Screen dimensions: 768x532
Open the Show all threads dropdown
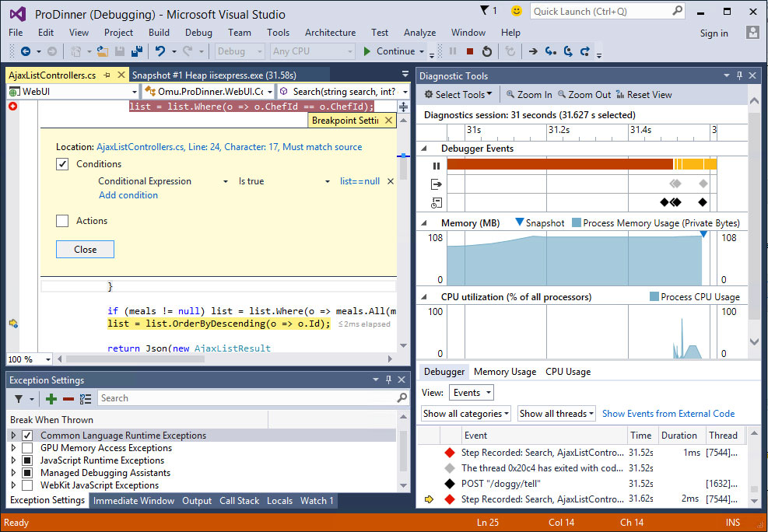tap(556, 413)
